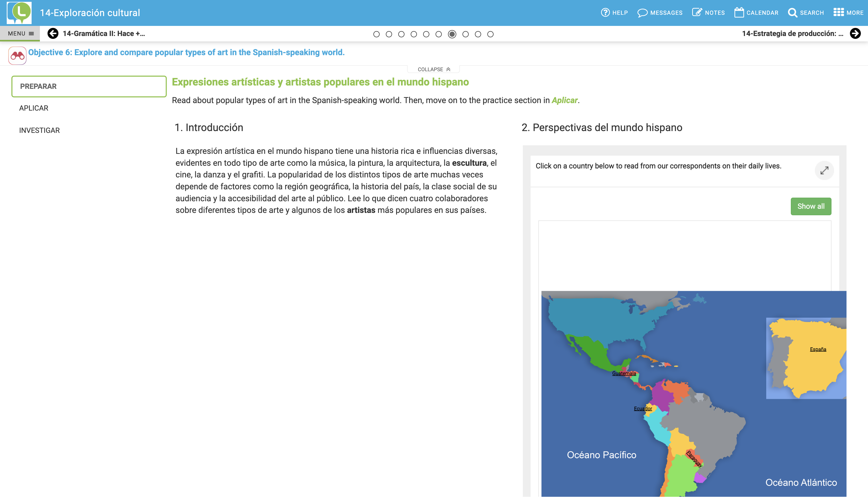
Task: Click the Show all button
Action: 811,206
